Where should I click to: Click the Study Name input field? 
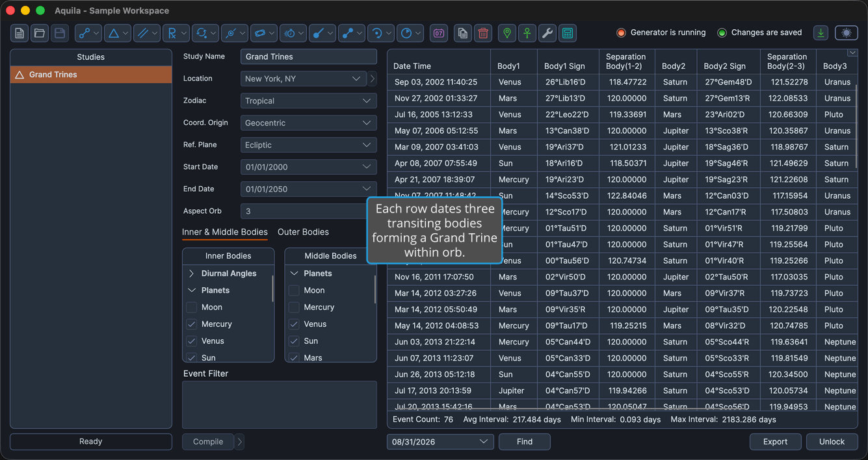click(x=309, y=57)
